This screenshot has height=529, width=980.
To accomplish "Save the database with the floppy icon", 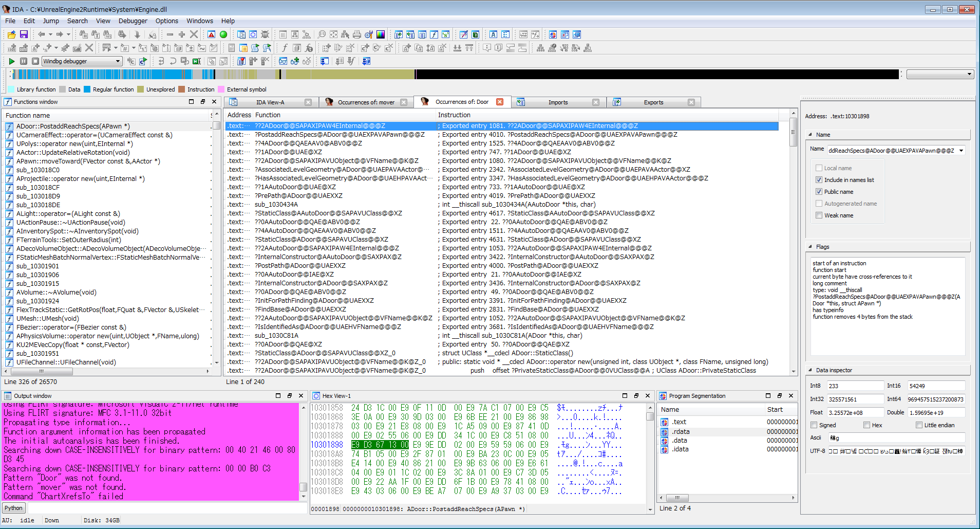I will (x=24, y=34).
